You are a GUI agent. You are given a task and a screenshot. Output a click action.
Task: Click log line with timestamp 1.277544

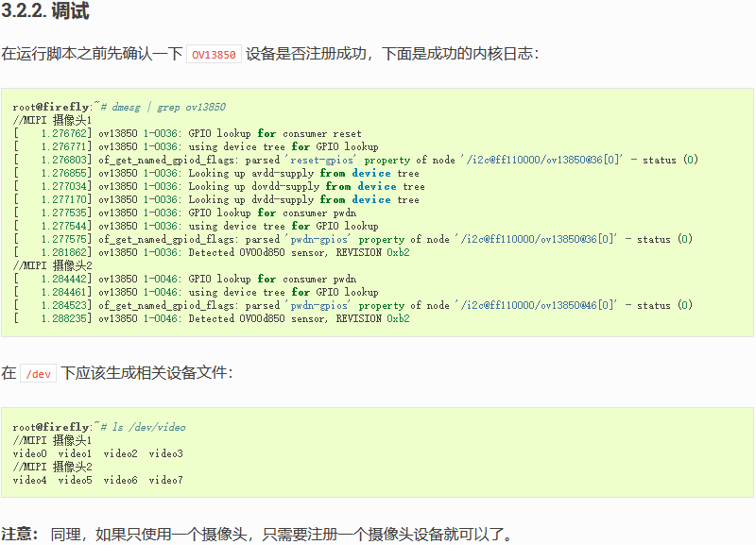click(197, 226)
